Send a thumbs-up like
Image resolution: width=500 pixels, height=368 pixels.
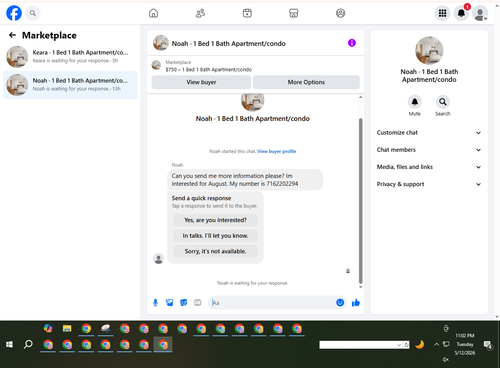(356, 303)
